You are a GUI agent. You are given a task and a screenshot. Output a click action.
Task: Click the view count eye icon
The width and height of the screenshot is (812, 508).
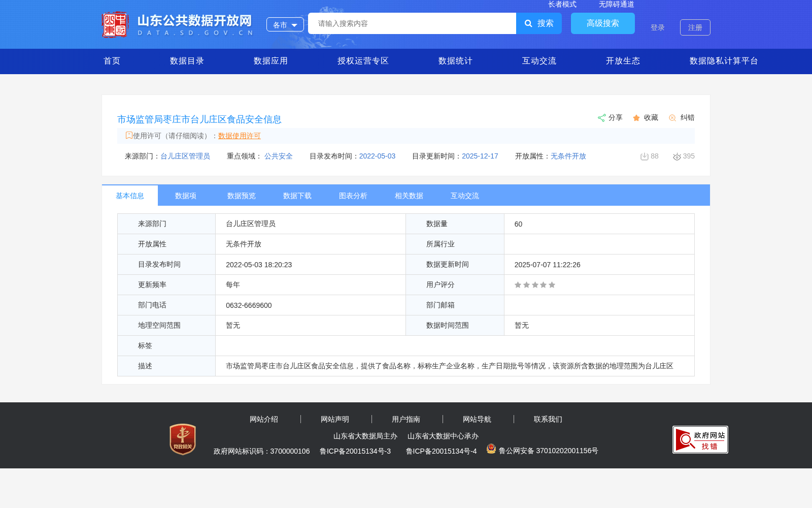point(676,156)
